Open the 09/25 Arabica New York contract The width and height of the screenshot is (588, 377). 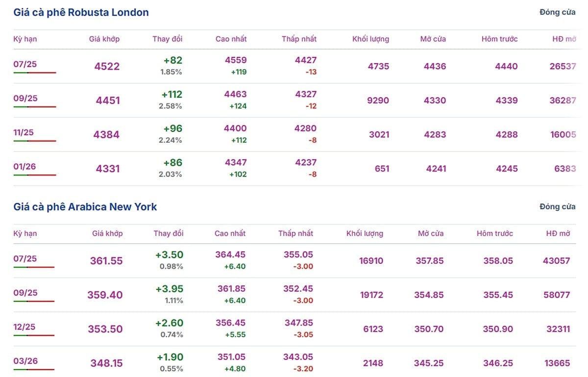(25, 293)
